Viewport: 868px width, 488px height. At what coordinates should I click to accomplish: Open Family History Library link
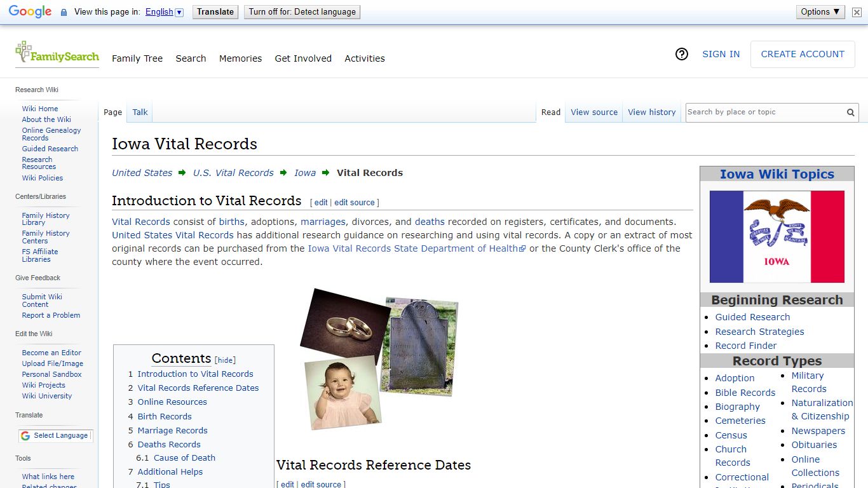click(x=46, y=219)
